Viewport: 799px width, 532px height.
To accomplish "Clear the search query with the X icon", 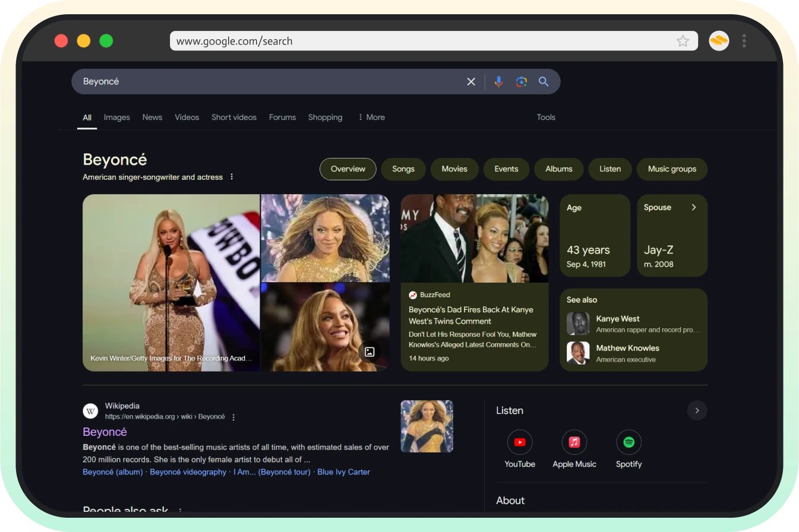I will coord(471,81).
